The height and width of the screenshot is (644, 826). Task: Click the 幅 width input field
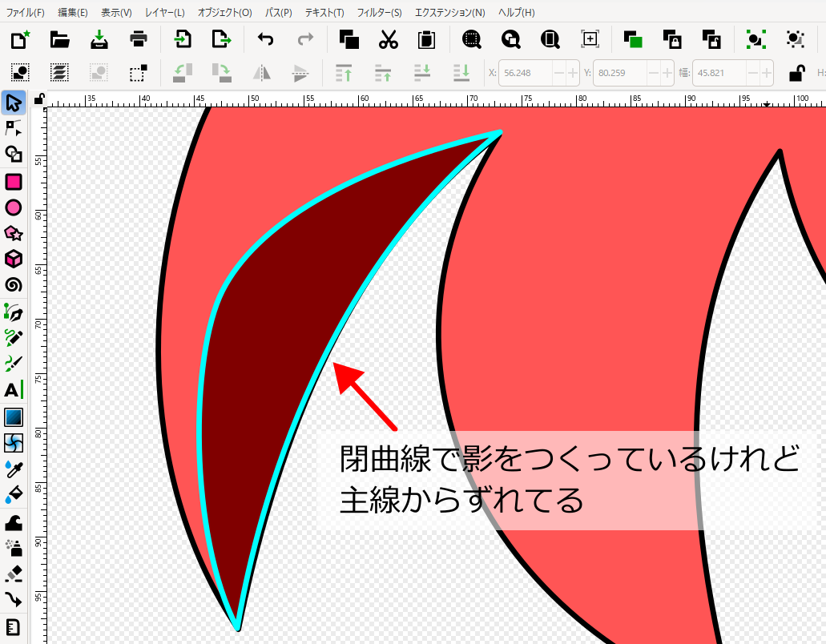tap(719, 73)
